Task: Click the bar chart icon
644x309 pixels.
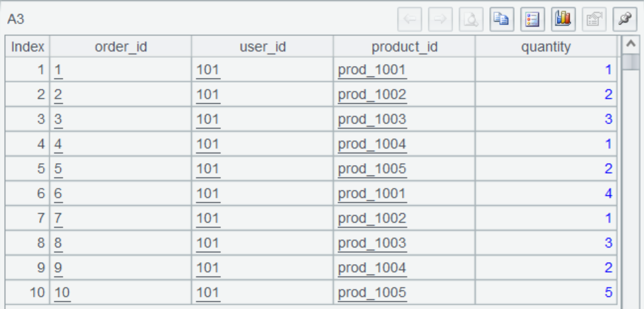Action: [563, 20]
